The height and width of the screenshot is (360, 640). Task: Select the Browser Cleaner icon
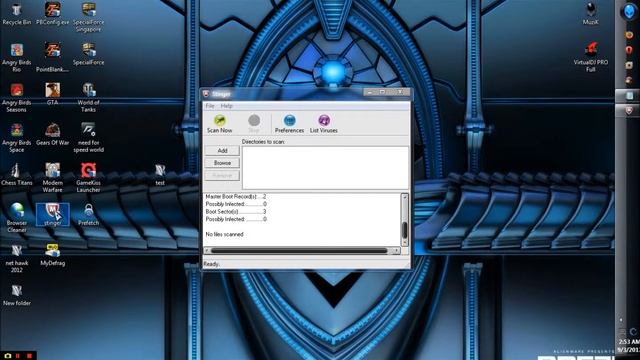pos(17,218)
